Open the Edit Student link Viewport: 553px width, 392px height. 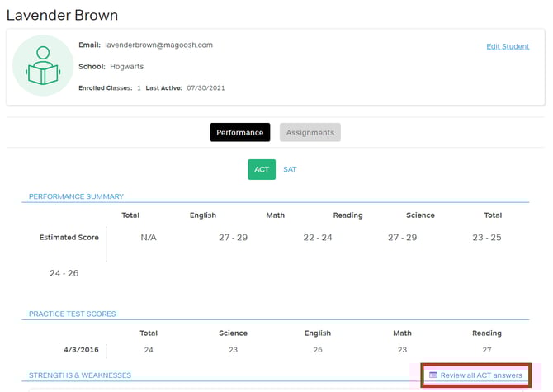tap(508, 46)
